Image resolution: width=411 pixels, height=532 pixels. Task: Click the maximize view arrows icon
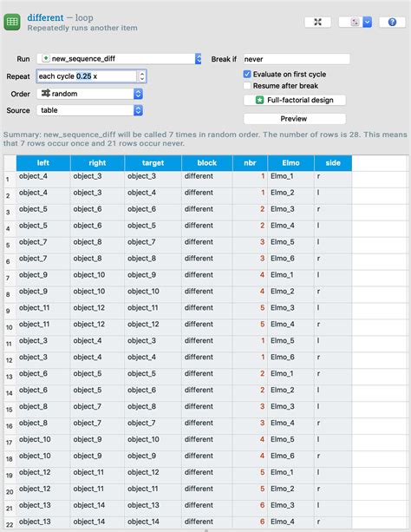(x=317, y=22)
